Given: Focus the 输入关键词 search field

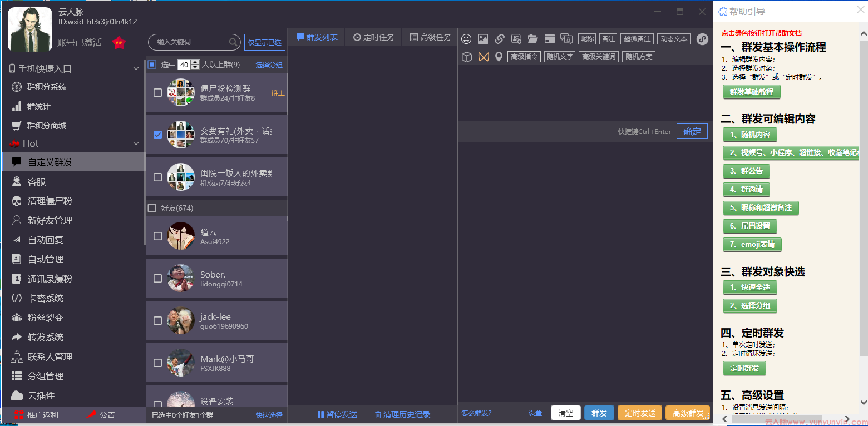Looking at the screenshot, I should pos(189,42).
